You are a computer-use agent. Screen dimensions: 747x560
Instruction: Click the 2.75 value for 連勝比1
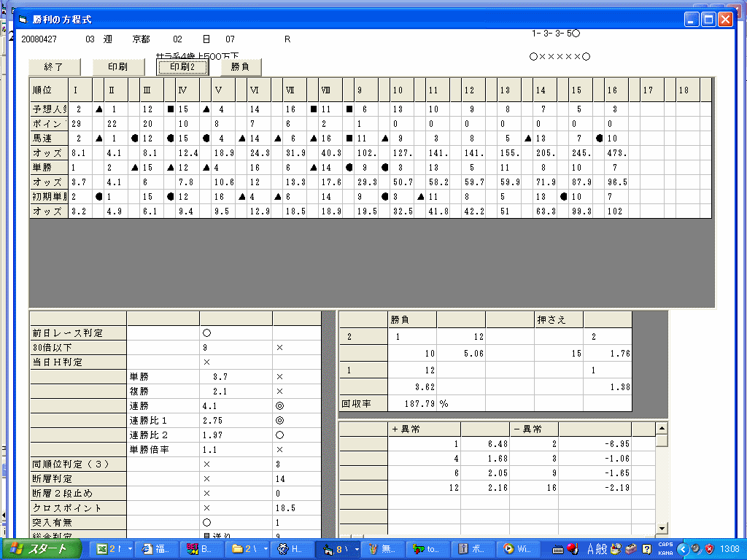pos(236,421)
